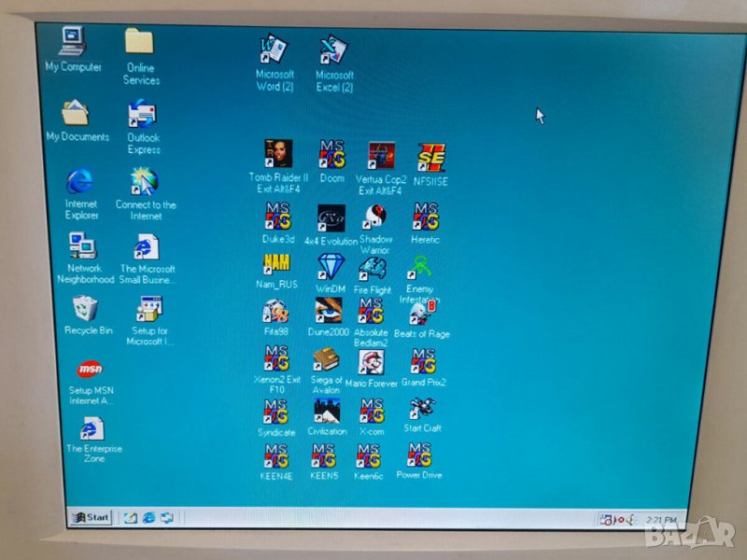Click the Microsoft Word (2) shortcut

(275, 51)
